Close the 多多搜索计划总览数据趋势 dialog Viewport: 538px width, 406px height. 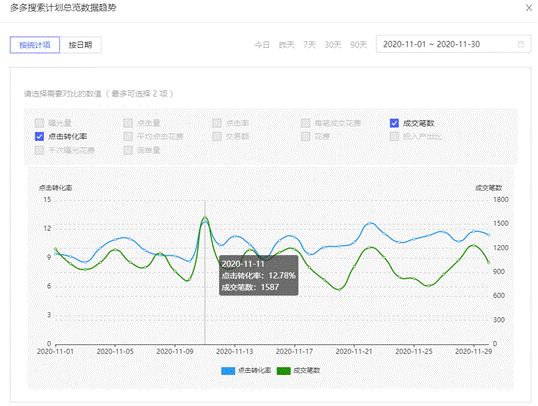pyautogui.click(x=529, y=8)
